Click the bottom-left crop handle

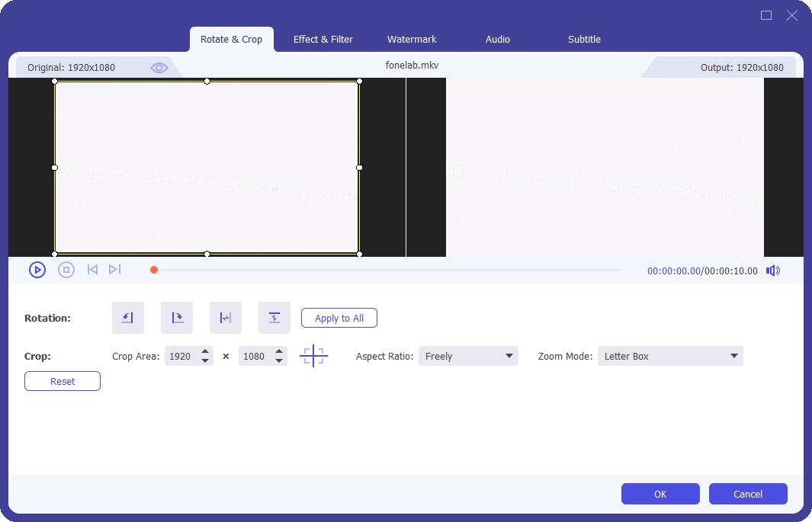[55, 254]
